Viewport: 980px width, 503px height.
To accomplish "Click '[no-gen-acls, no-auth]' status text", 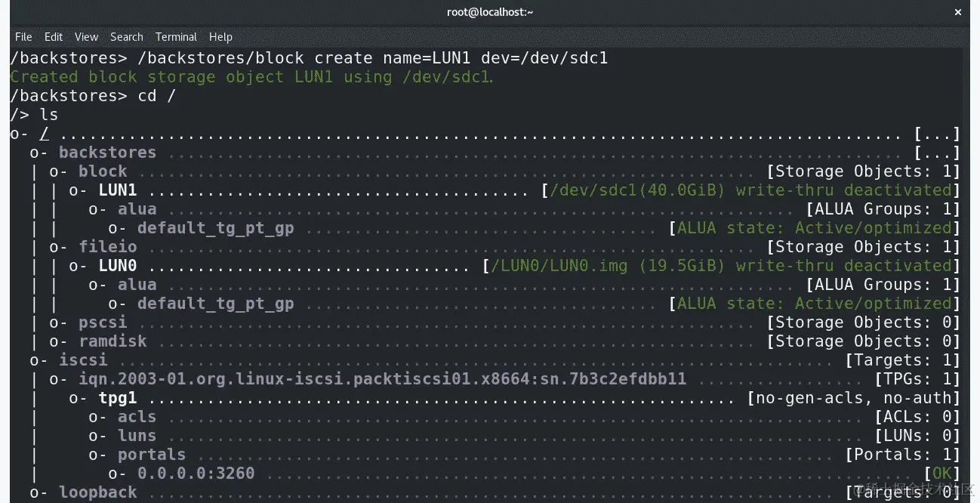I will (853, 398).
